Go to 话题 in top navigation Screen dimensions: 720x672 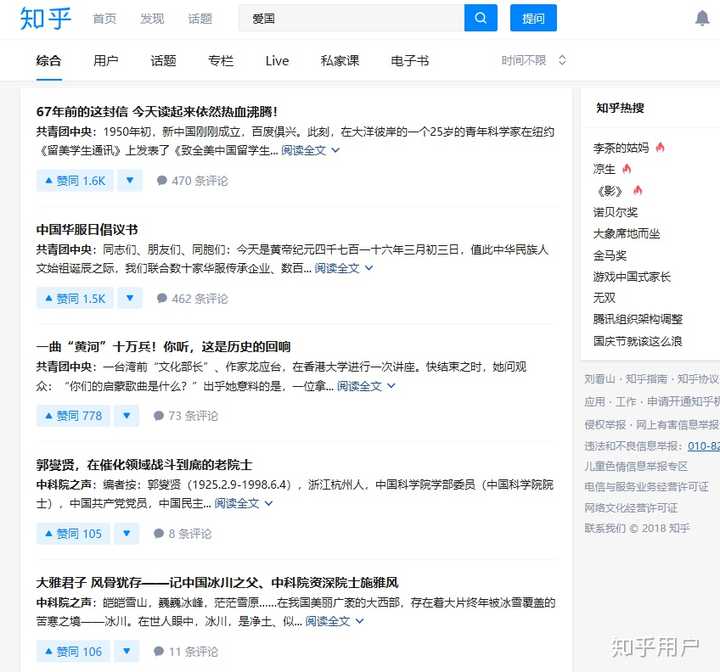(x=200, y=19)
